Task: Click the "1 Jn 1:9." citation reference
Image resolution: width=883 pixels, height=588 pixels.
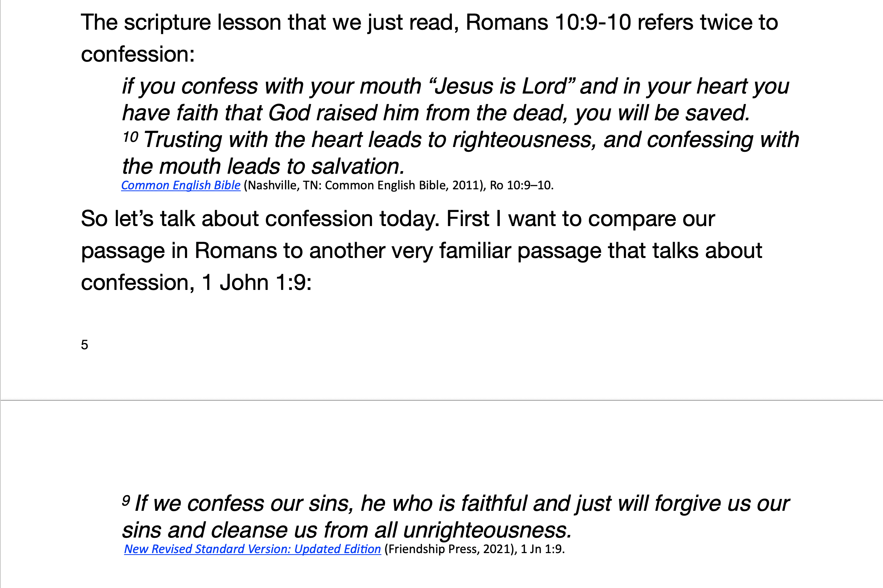Action: point(543,549)
